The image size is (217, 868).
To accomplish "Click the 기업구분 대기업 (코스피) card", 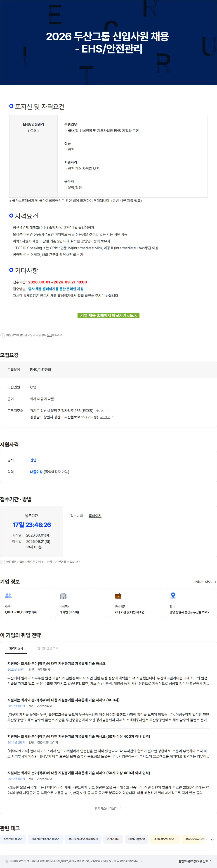I will click(81, 603).
